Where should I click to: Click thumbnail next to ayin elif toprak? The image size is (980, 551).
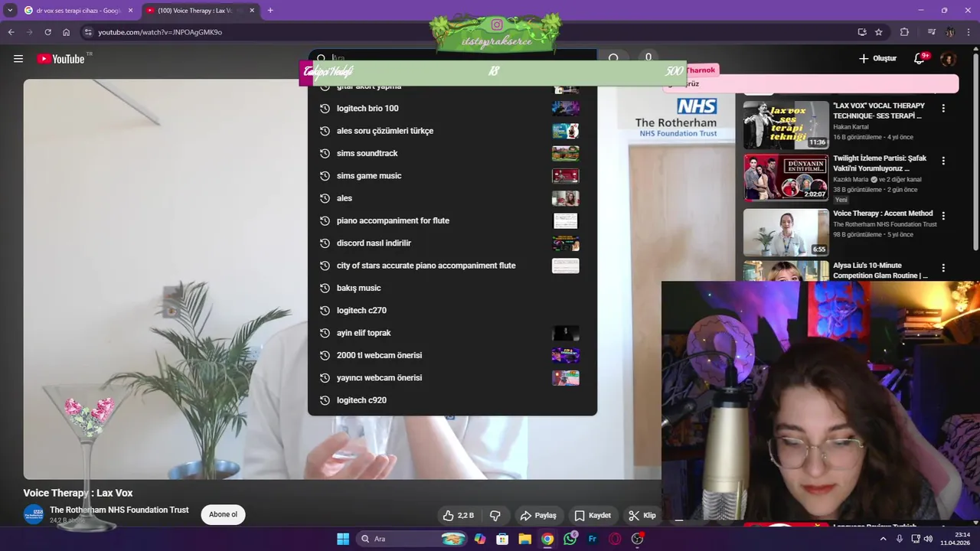[x=565, y=333]
